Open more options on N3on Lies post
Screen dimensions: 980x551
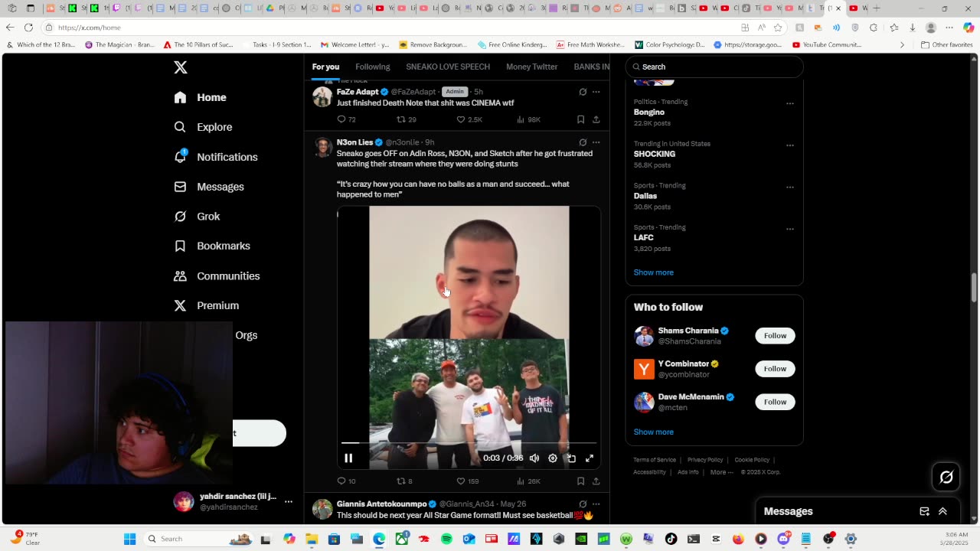tap(596, 142)
